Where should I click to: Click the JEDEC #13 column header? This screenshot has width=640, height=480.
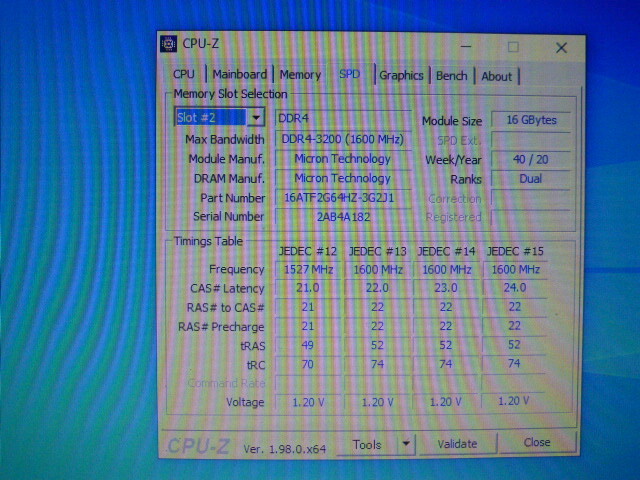[378, 251]
